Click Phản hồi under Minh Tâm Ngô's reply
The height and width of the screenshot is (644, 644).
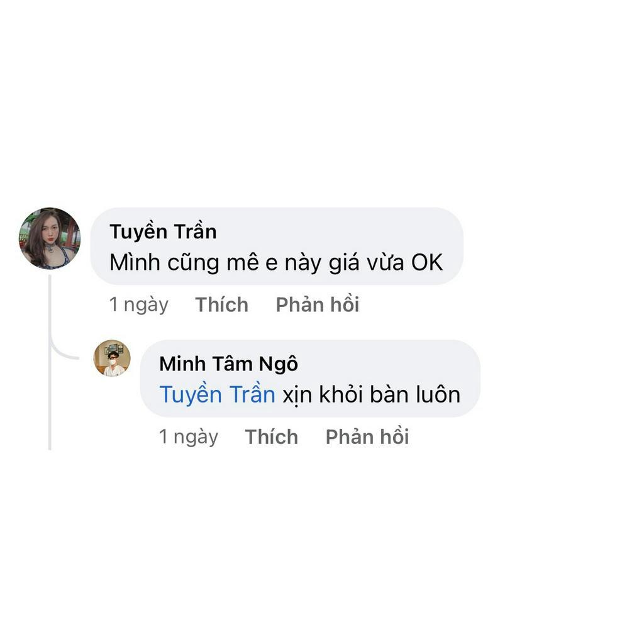coord(367,437)
